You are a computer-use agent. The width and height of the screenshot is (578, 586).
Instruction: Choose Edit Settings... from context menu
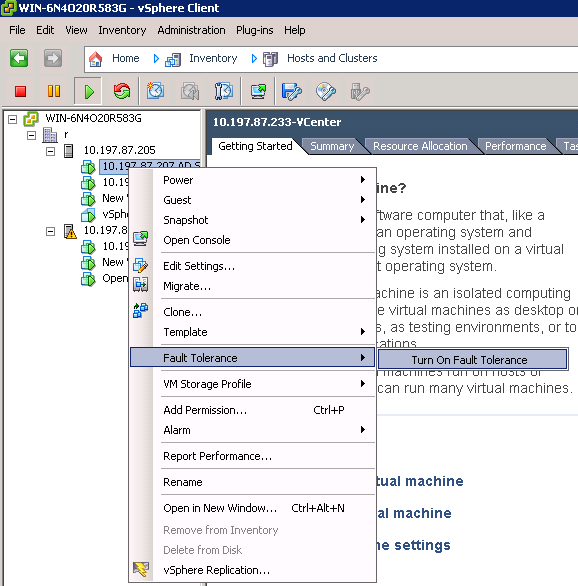[253, 266]
